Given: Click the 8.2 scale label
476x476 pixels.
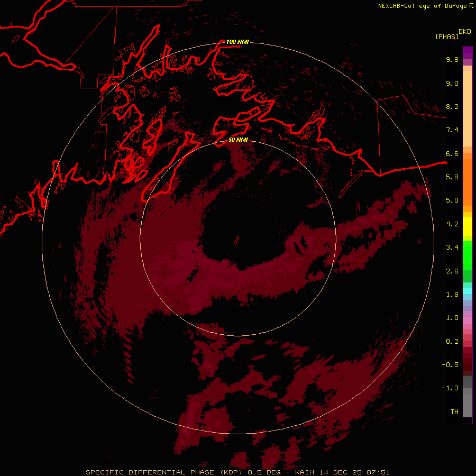Looking at the screenshot, I should point(452,106).
